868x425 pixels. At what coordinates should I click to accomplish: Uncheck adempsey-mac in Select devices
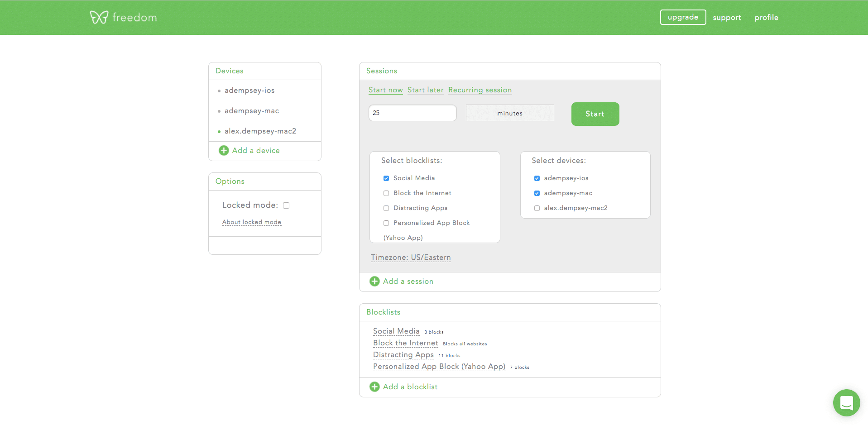click(x=537, y=193)
